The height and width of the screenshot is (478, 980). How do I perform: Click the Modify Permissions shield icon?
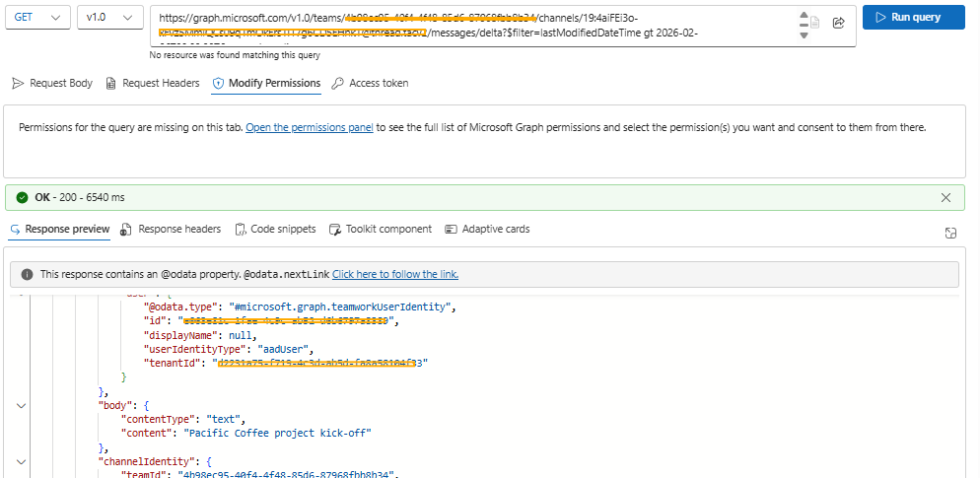click(x=218, y=83)
